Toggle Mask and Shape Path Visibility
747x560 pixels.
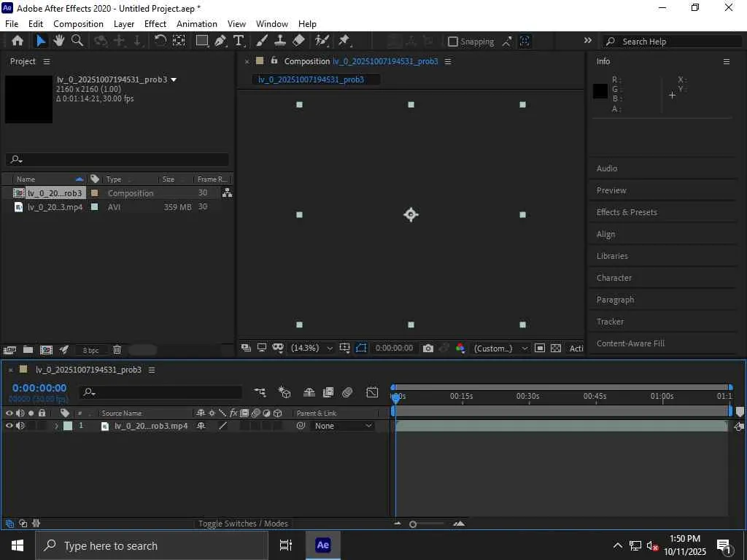(x=361, y=349)
